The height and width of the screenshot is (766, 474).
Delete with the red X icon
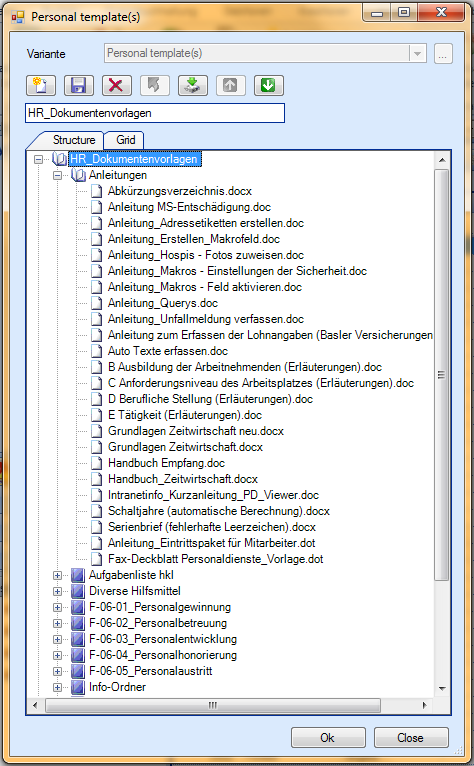[x=116, y=85]
